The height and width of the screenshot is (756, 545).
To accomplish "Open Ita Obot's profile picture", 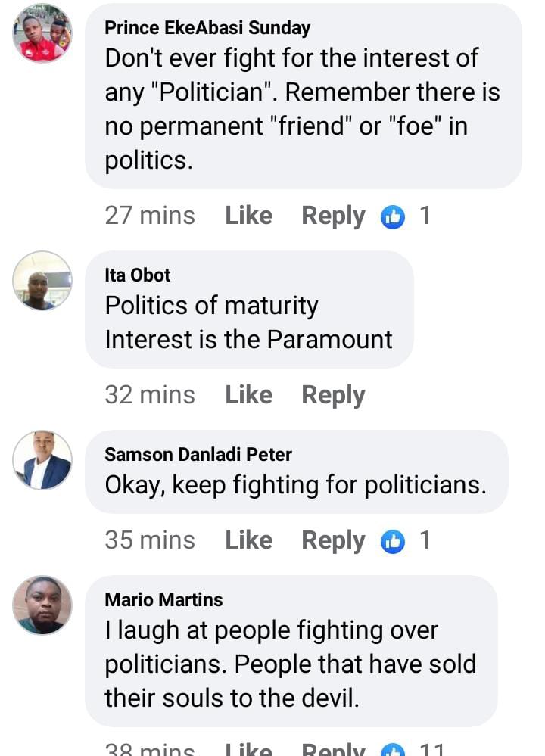I will pyautogui.click(x=42, y=280).
